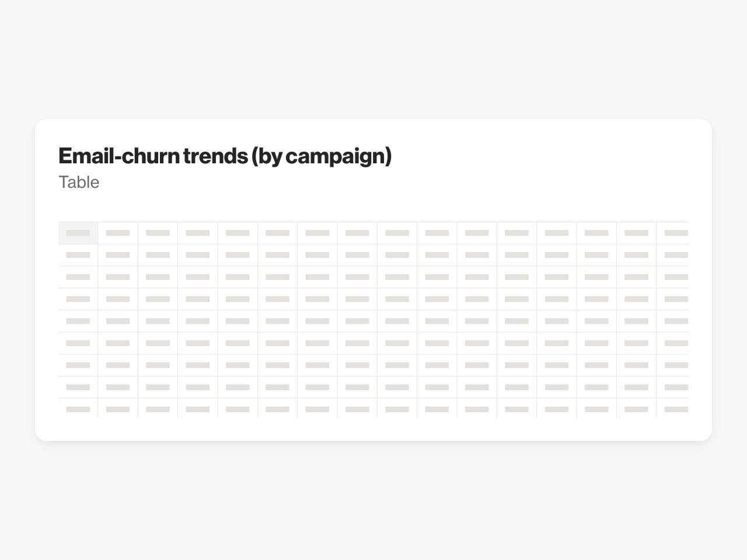Image resolution: width=747 pixels, height=560 pixels.
Task: Click eighth row, seventh column cell
Action: pos(317,387)
